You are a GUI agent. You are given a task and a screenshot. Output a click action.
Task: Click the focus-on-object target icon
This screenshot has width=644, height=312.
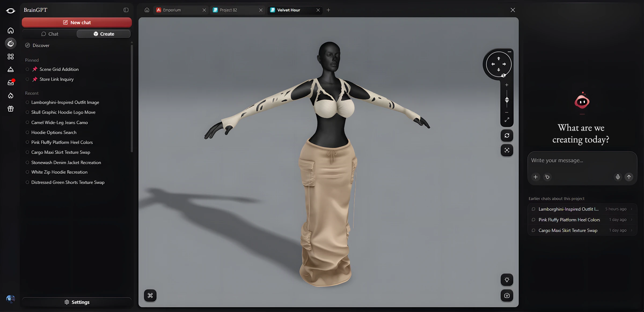coord(507,150)
